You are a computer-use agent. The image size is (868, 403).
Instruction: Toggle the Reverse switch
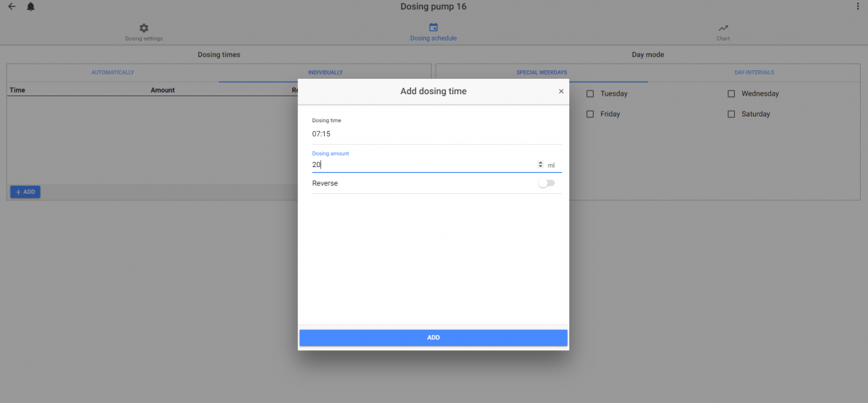547,183
